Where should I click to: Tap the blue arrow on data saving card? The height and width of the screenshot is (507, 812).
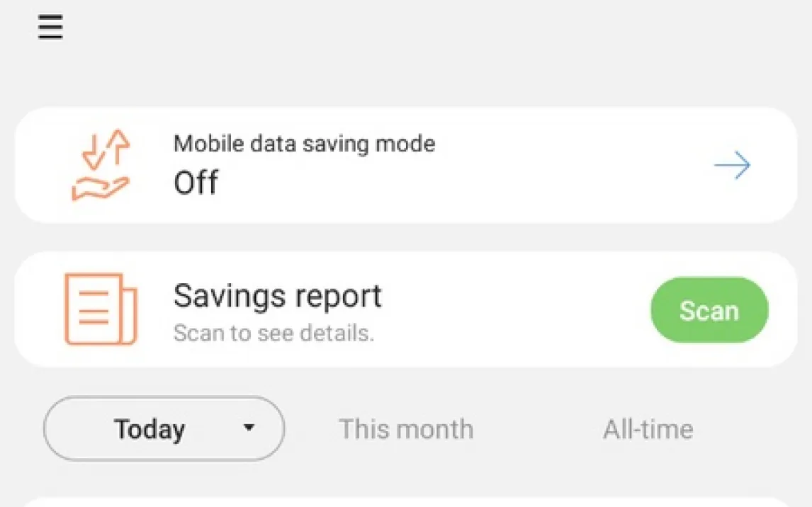[732, 166]
